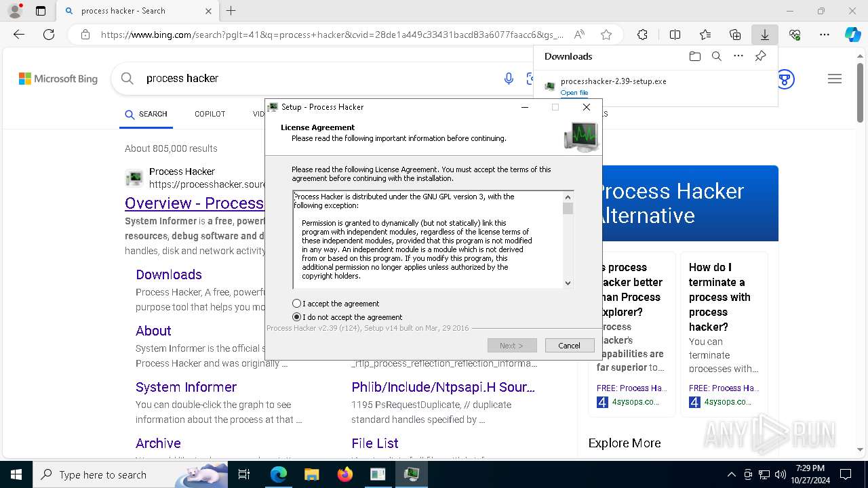Open Microsoft Rewards icon on Bing
Screen dimensions: 868x488
785,79
